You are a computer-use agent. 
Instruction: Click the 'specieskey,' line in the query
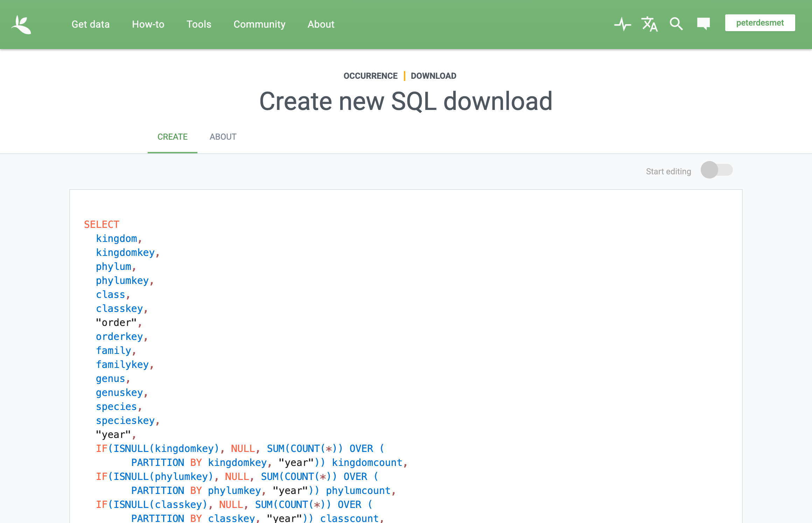click(x=128, y=421)
